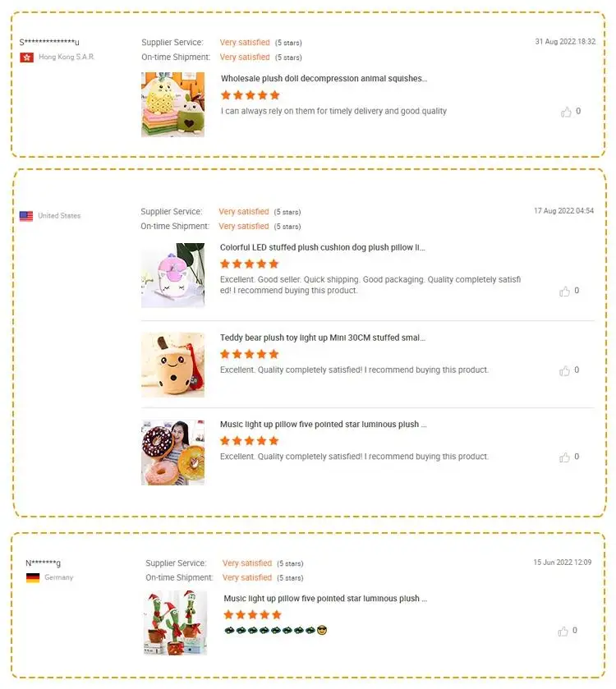Like the US buyer's Music pillow review

(x=564, y=457)
